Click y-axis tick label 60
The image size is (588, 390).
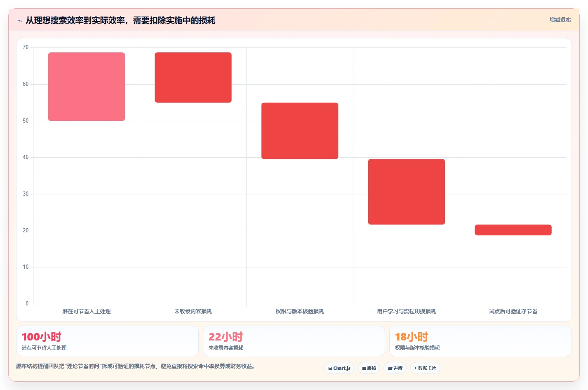[x=26, y=84]
